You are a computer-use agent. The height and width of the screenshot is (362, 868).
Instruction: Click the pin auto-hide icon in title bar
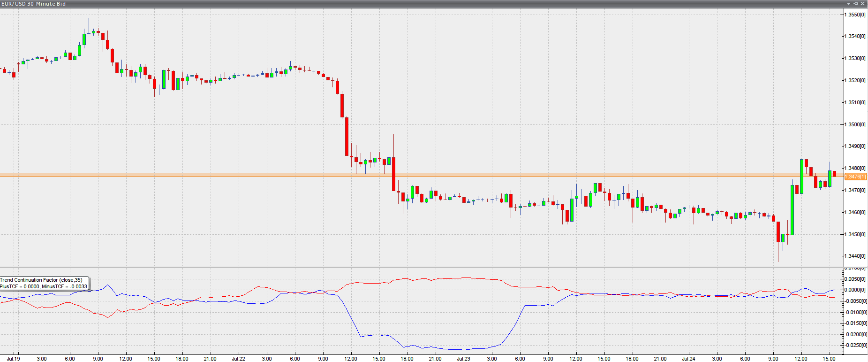[x=855, y=4]
